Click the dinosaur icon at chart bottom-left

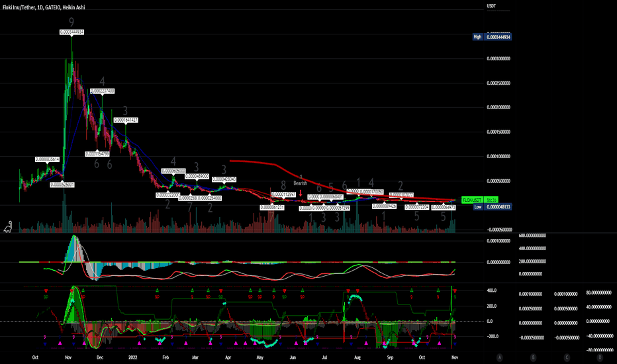click(x=8, y=227)
